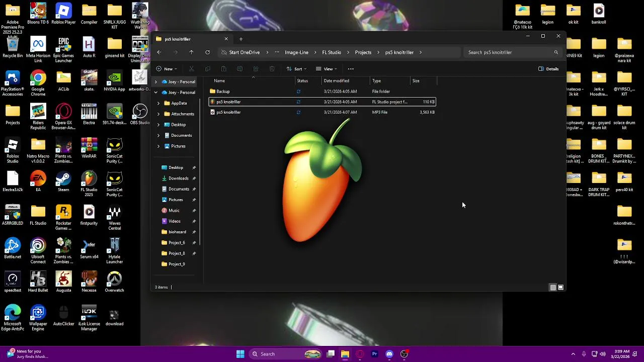This screenshot has height=362, width=644.
Task: Open the Serum x64 desktop icon
Action: [89, 248]
